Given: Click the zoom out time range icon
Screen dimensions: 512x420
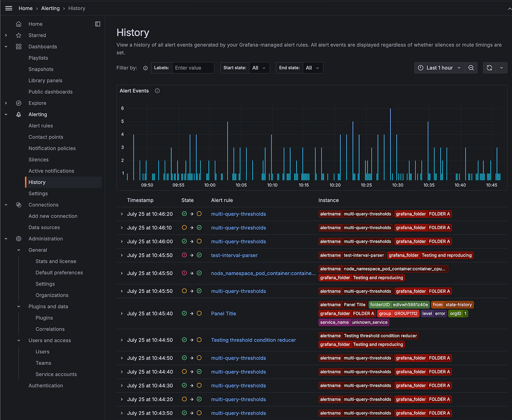Looking at the screenshot, I should (471, 68).
